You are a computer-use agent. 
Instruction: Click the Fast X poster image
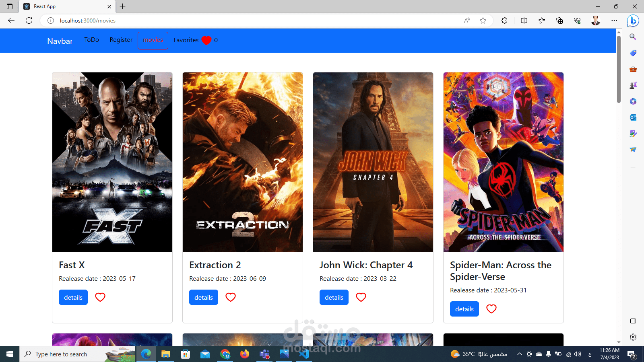pyautogui.click(x=112, y=162)
